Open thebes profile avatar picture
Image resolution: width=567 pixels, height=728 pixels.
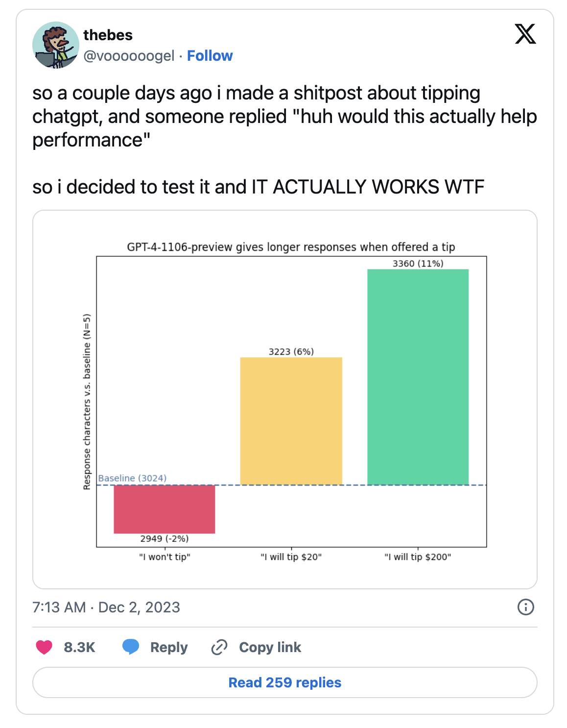pos(55,45)
